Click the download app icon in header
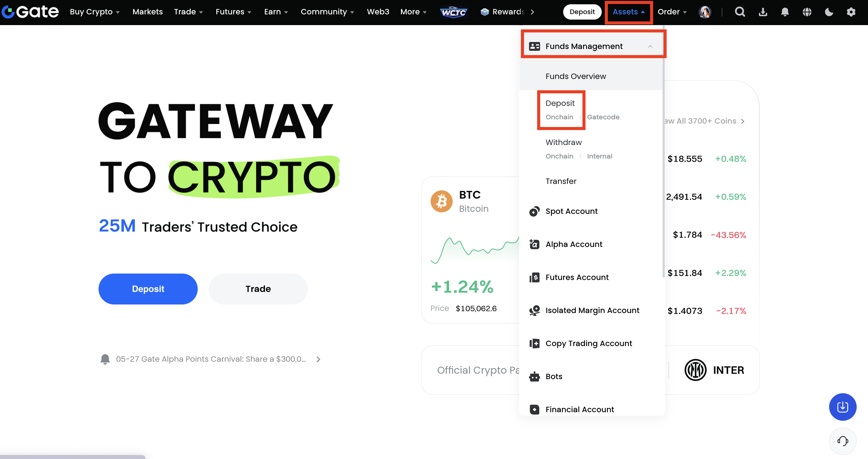The height and width of the screenshot is (459, 868). [763, 12]
